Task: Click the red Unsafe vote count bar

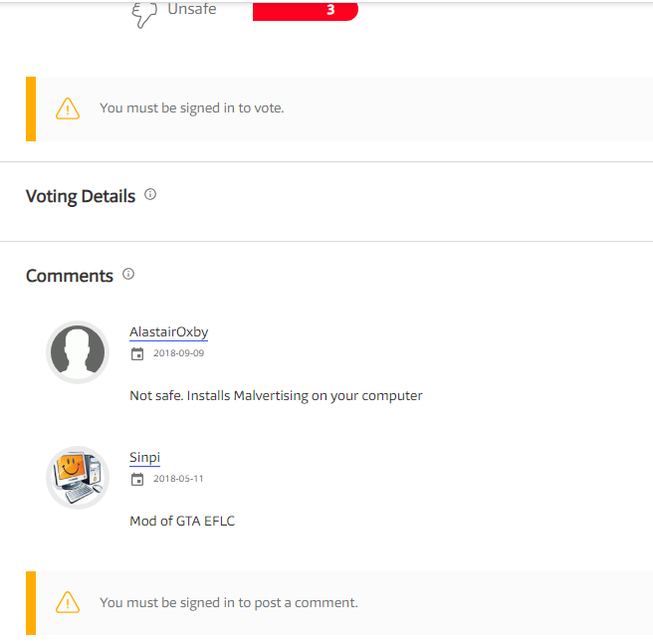Action: point(305,11)
